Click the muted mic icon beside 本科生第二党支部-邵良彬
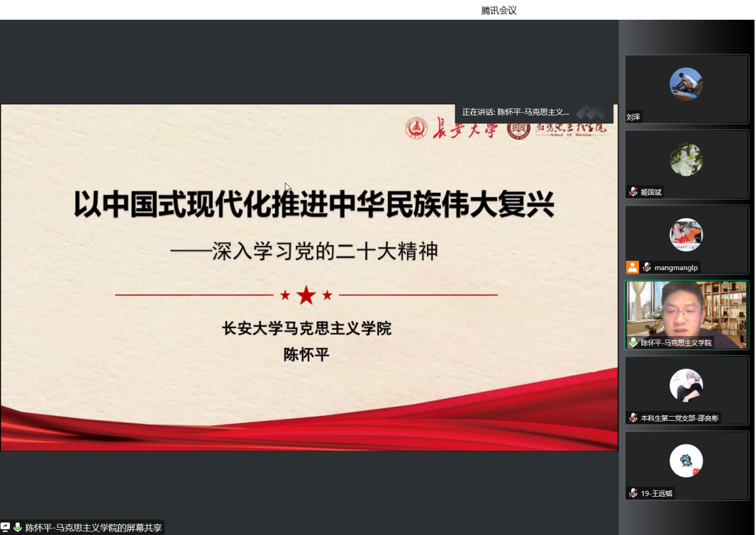 pos(633,418)
